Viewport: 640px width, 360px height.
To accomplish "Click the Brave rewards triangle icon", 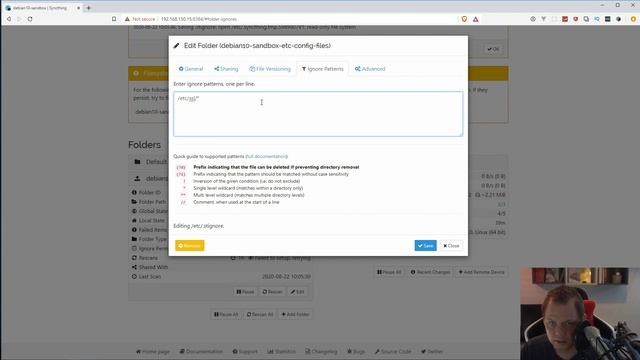I will pyautogui.click(x=476, y=19).
